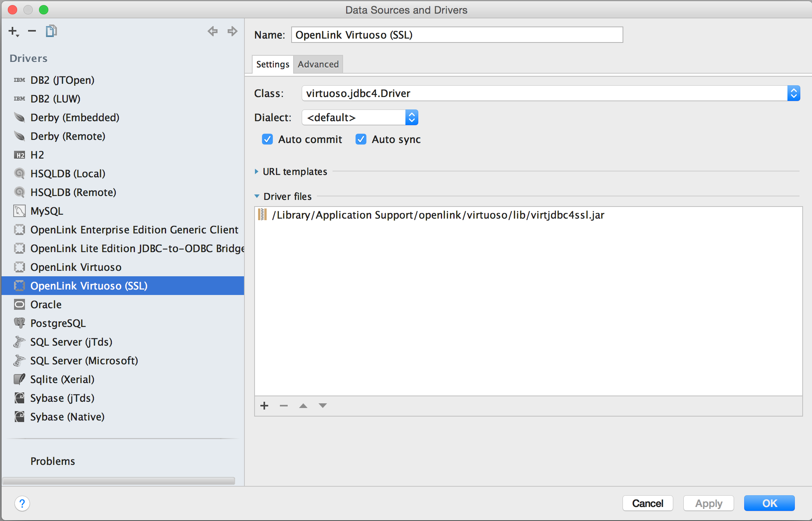Click the jar file archive icon
The image size is (812, 521).
[x=262, y=214]
